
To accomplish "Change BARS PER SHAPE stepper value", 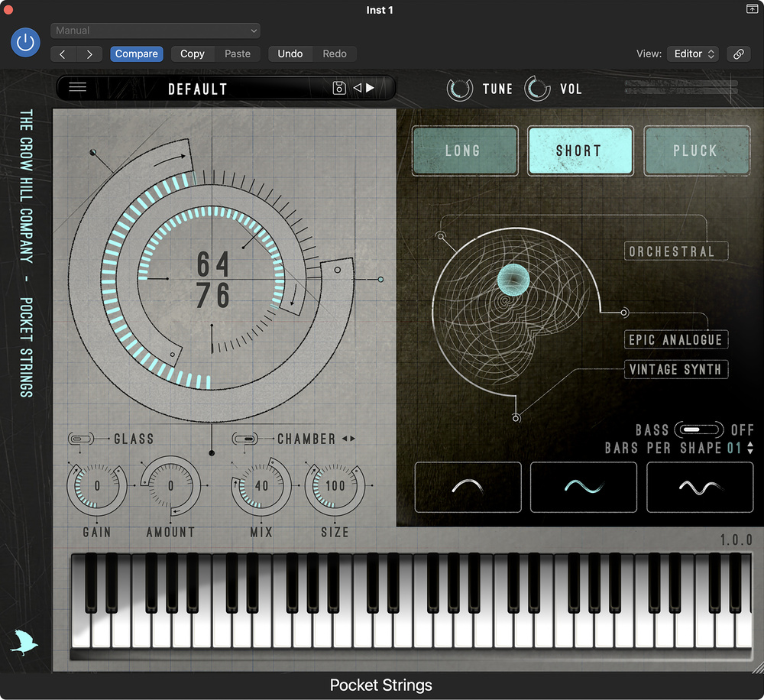I will click(750, 449).
